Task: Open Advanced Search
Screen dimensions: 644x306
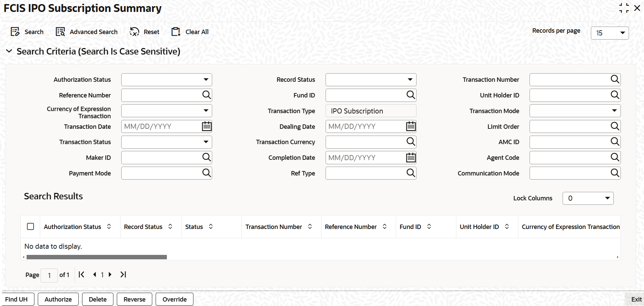Action: (87, 32)
